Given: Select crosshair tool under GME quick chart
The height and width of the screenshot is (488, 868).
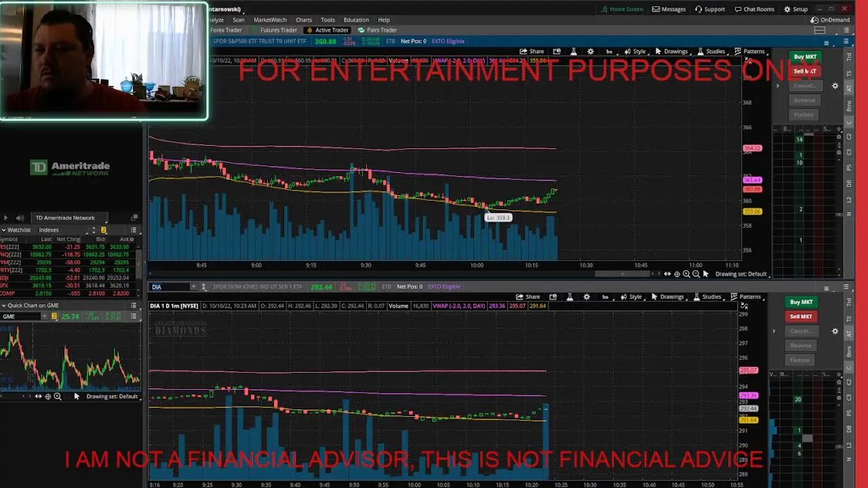Looking at the screenshot, I should click(47, 396).
